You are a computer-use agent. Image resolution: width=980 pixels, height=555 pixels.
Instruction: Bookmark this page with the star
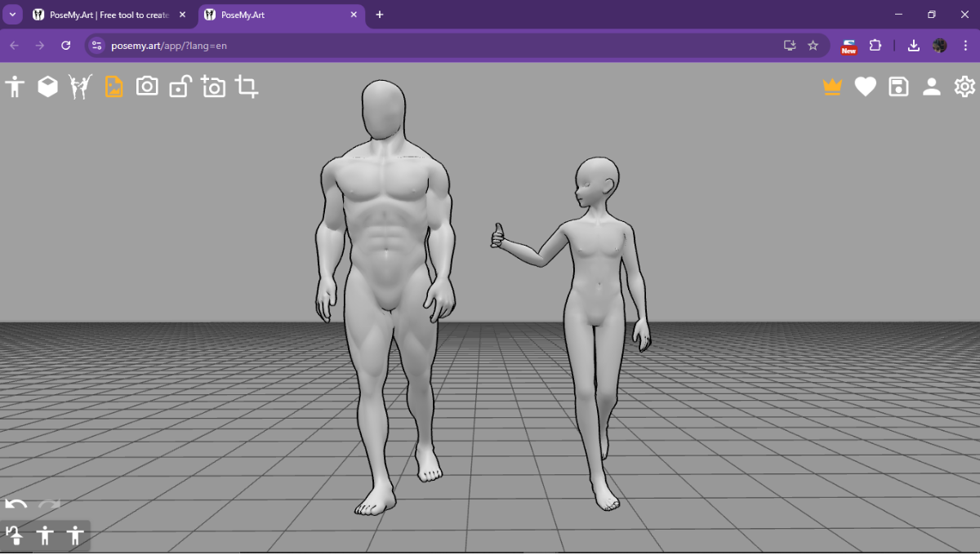813,46
